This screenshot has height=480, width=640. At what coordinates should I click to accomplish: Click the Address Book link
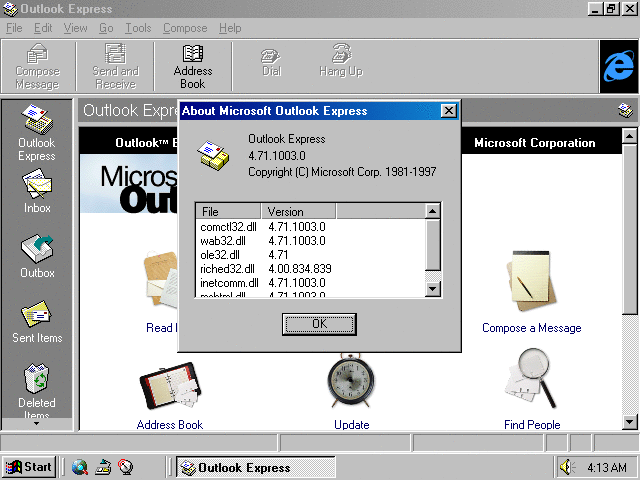(x=170, y=425)
